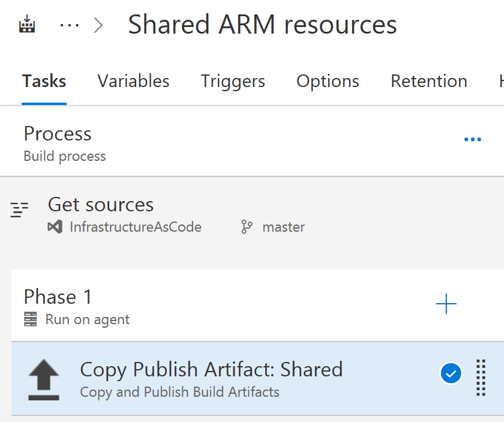Click the Run on agent server icon

[x=31, y=319]
